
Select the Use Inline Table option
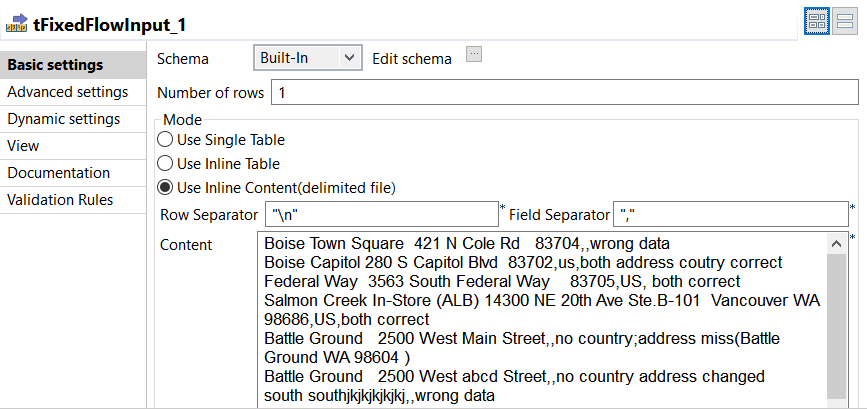pos(165,163)
